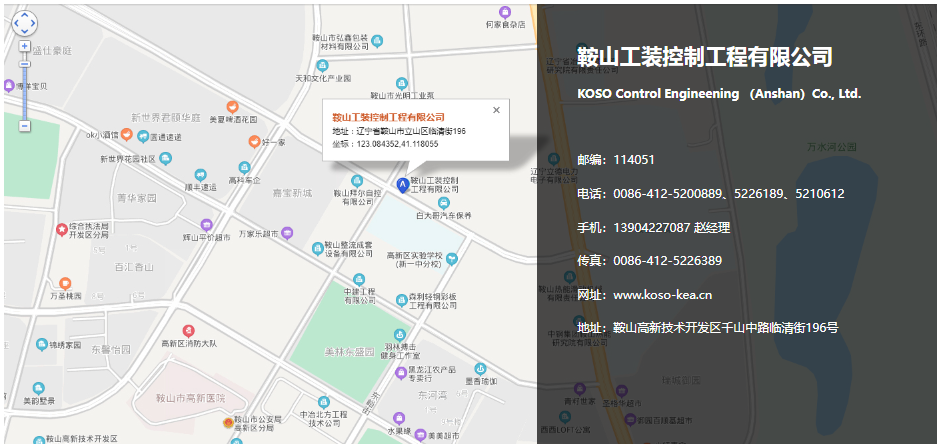Pan the map right using compass arrow
940x448 pixels.
pos(34,22)
